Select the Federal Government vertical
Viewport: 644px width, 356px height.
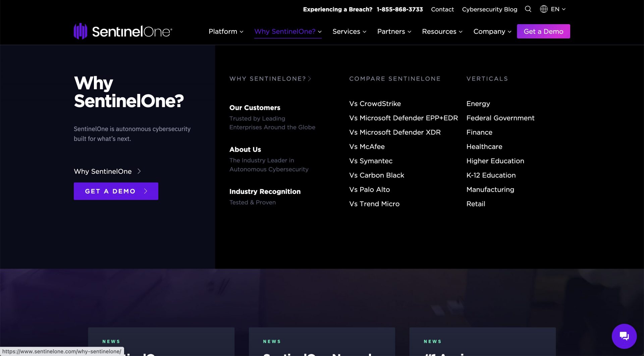click(500, 118)
